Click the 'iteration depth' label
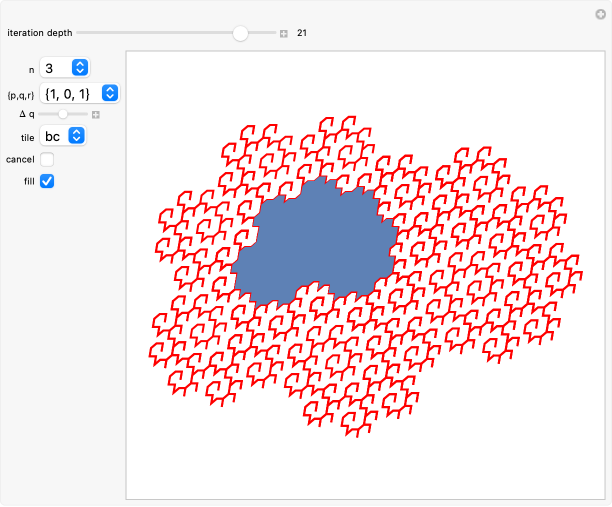 click(x=39, y=33)
